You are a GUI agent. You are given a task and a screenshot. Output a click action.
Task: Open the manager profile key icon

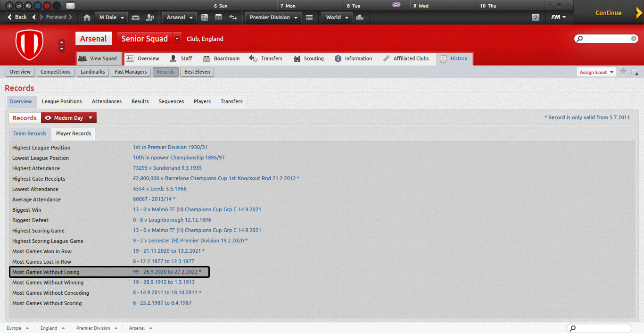[150, 17]
